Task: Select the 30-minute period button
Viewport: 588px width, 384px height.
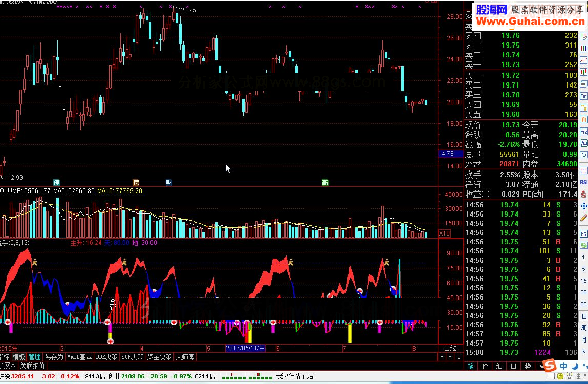Action: [x=583, y=292]
